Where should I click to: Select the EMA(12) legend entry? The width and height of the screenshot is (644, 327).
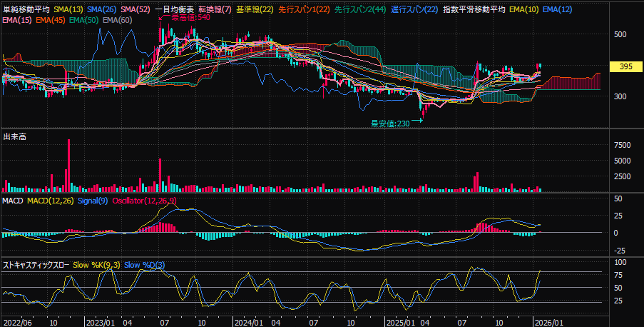point(557,9)
